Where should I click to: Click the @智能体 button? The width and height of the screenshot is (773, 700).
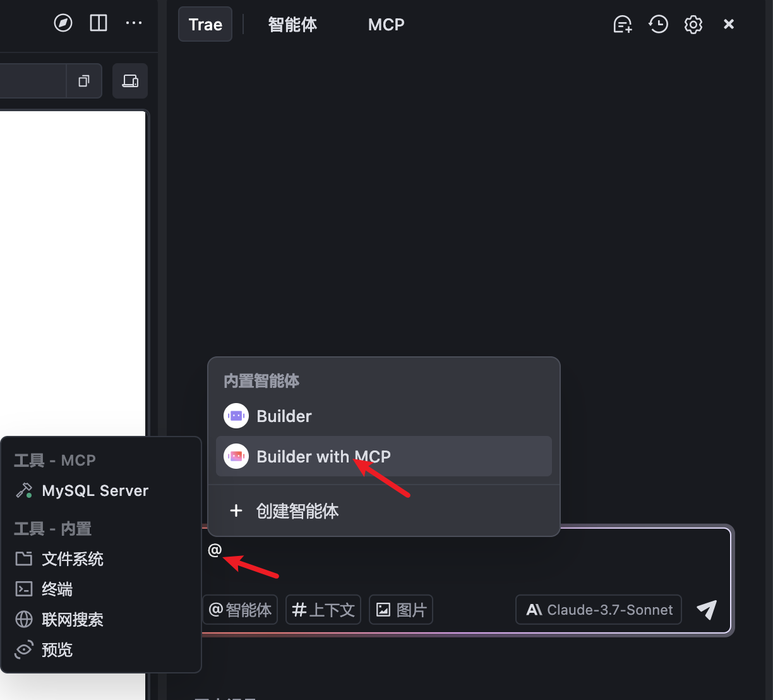point(240,610)
